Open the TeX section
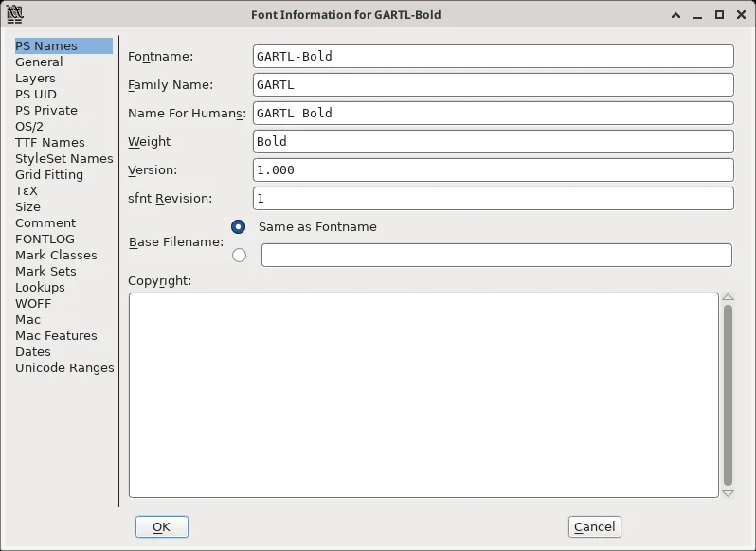Viewport: 756px width, 551px height. tap(26, 190)
